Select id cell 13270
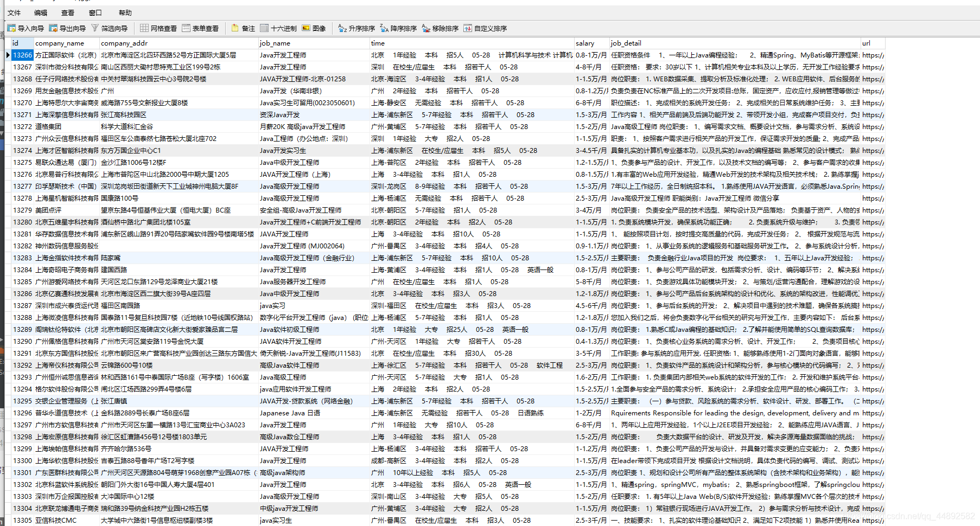This screenshot has width=980, height=526. point(22,102)
